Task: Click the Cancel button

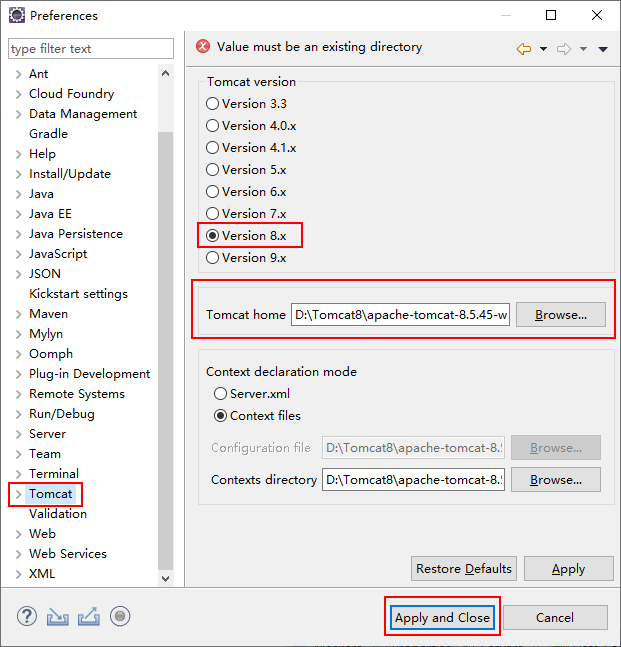Action: click(555, 618)
